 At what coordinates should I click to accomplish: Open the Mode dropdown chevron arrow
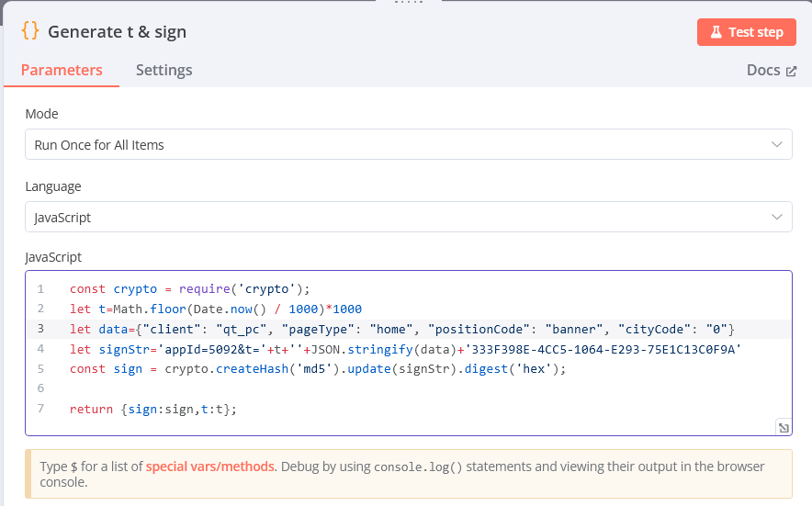777,144
